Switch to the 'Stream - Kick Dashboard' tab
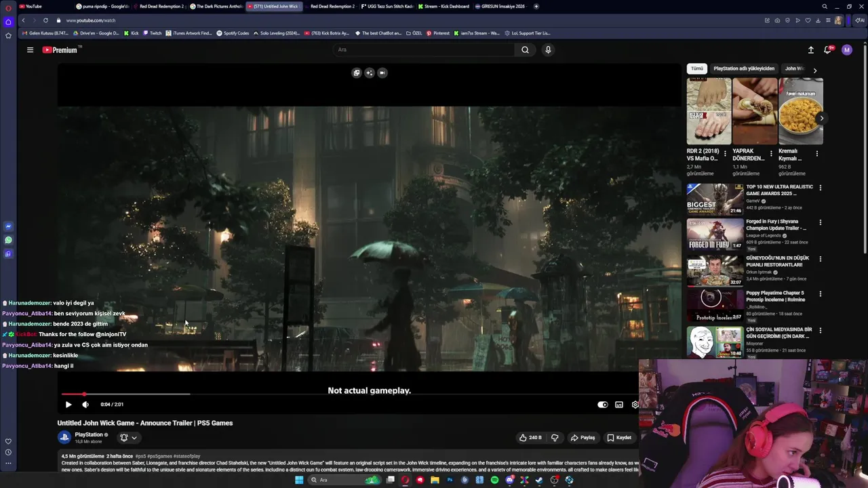Image resolution: width=868 pixels, height=488 pixels. [443, 6]
